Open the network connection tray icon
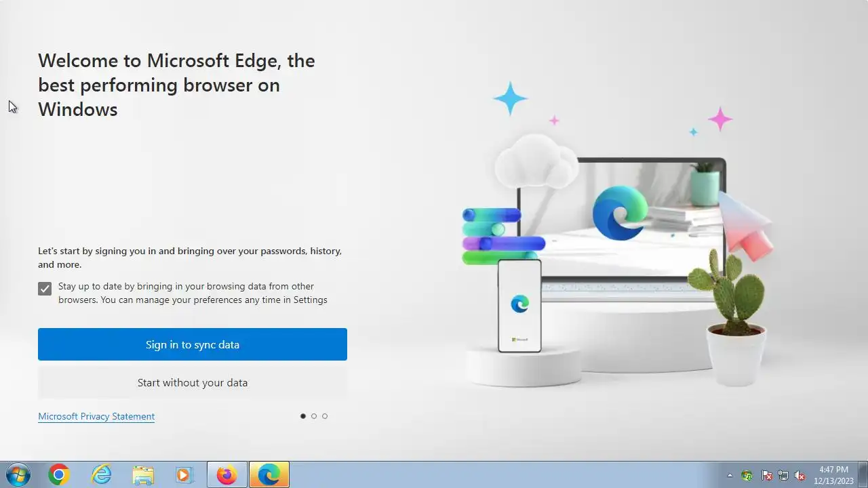Screen dimensions: 868x488 click(783, 475)
